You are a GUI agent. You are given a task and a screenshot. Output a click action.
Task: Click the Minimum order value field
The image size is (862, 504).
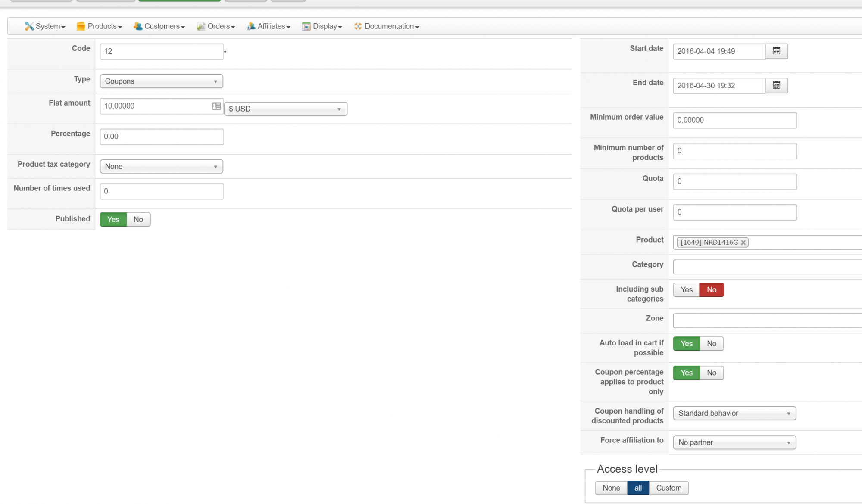[x=734, y=120]
